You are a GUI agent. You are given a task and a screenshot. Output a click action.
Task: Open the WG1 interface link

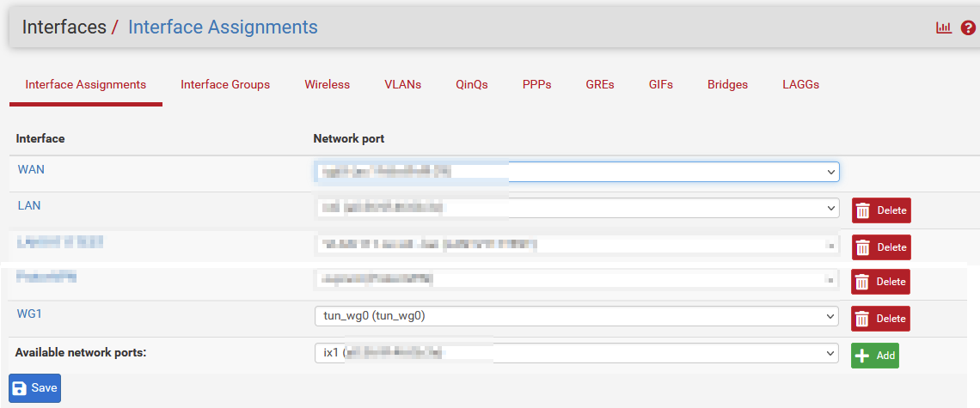pyautogui.click(x=29, y=314)
